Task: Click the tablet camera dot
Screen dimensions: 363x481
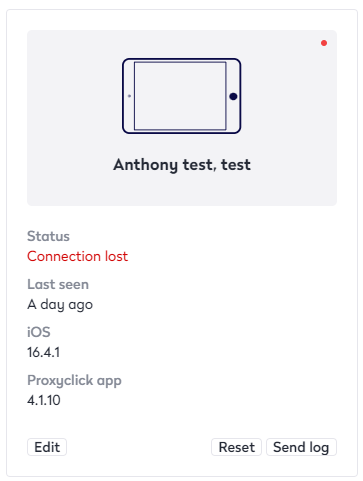Action: pyautogui.click(x=129, y=96)
